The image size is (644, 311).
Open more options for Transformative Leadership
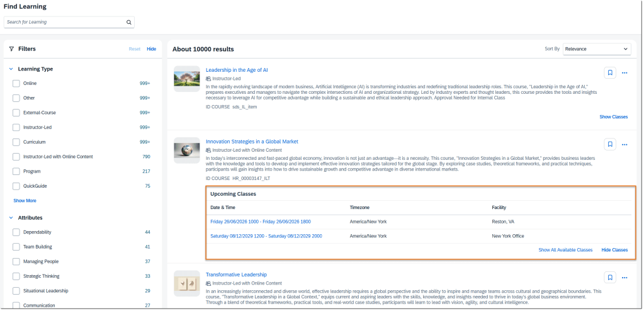624,278
